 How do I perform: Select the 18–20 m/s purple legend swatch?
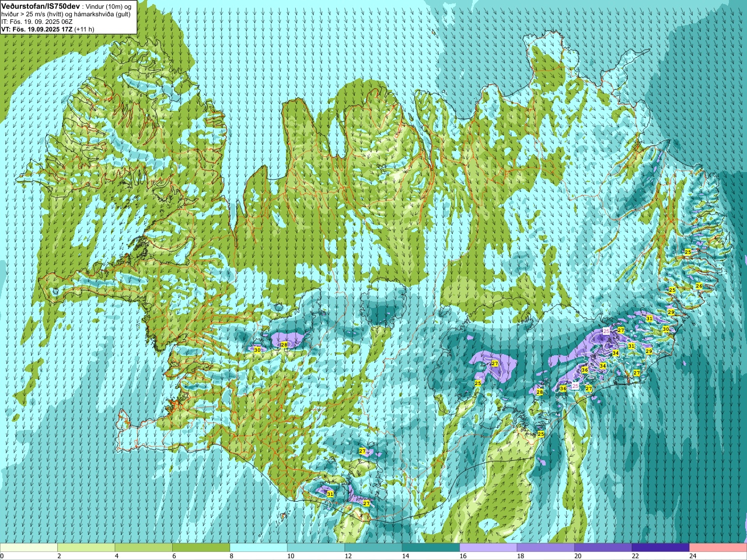[546, 548]
